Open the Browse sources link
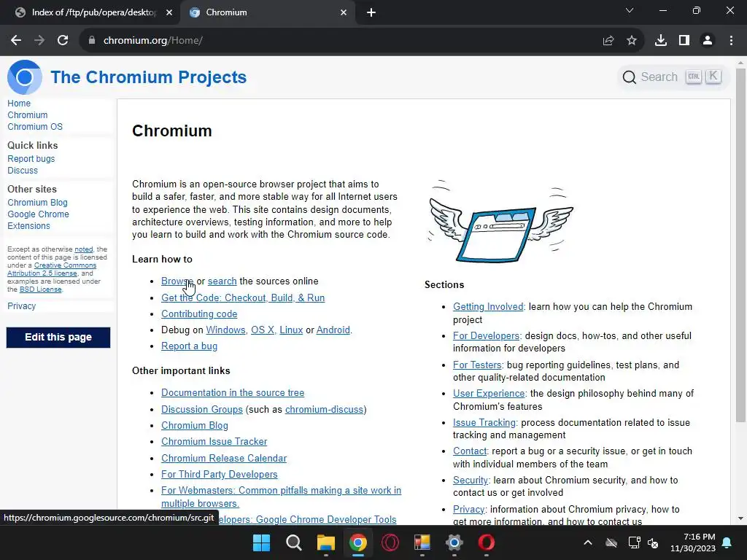The height and width of the screenshot is (560, 747). 177,281
